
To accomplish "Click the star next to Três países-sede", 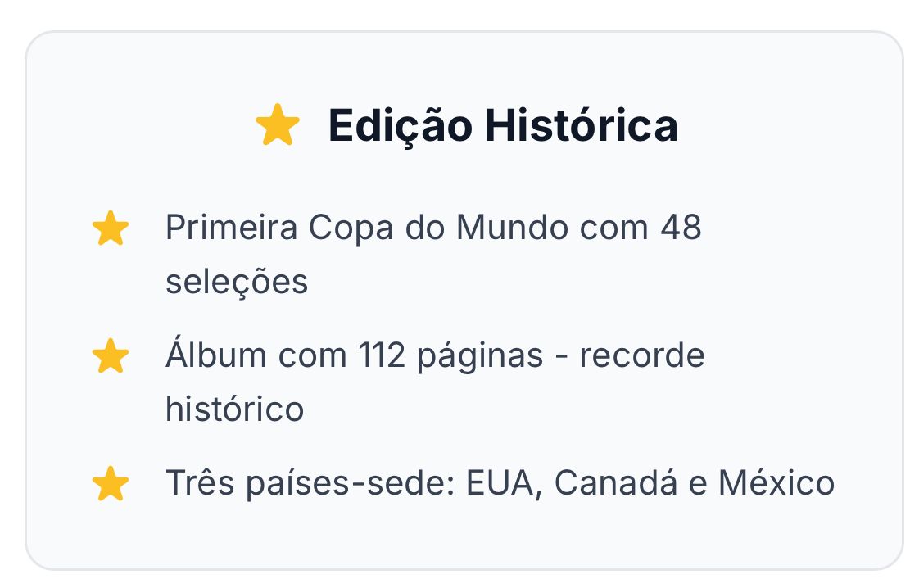I will [111, 484].
